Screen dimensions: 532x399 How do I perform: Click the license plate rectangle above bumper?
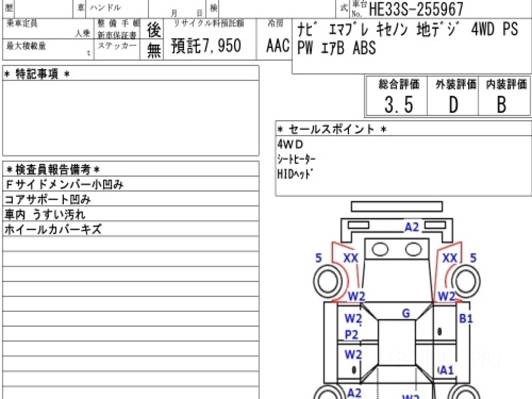[397, 206]
